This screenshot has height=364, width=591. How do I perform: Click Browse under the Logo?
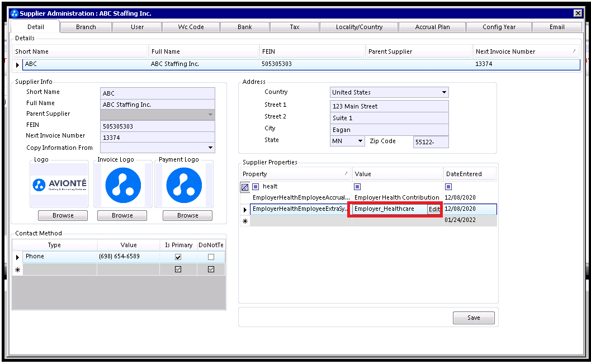tap(63, 215)
